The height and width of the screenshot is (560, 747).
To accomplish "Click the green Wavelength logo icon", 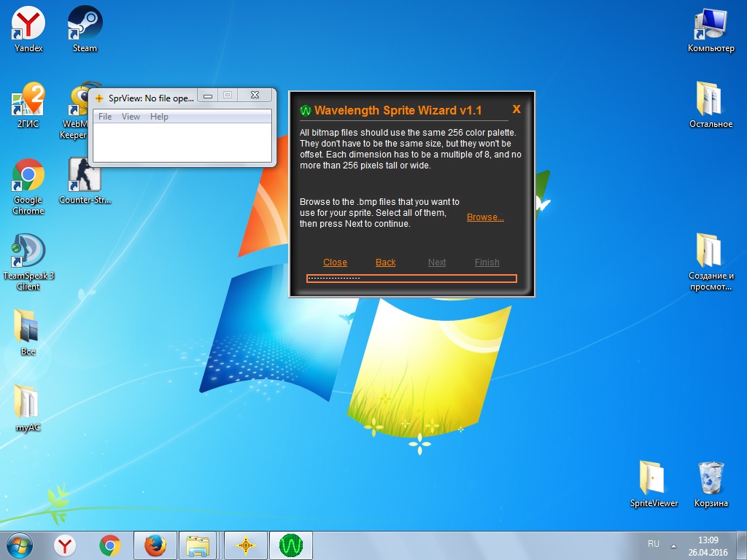I will 306,111.
